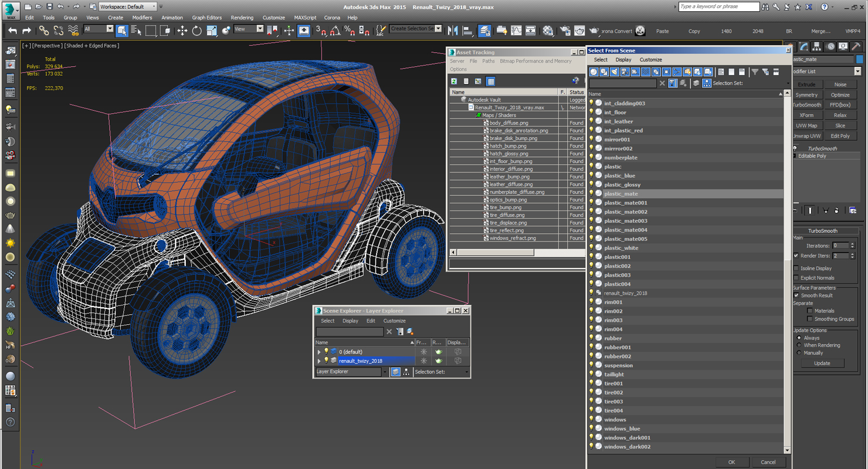Viewport: 868px width, 469px height.
Task: Open Display menu in Select From Scene
Action: pos(623,60)
